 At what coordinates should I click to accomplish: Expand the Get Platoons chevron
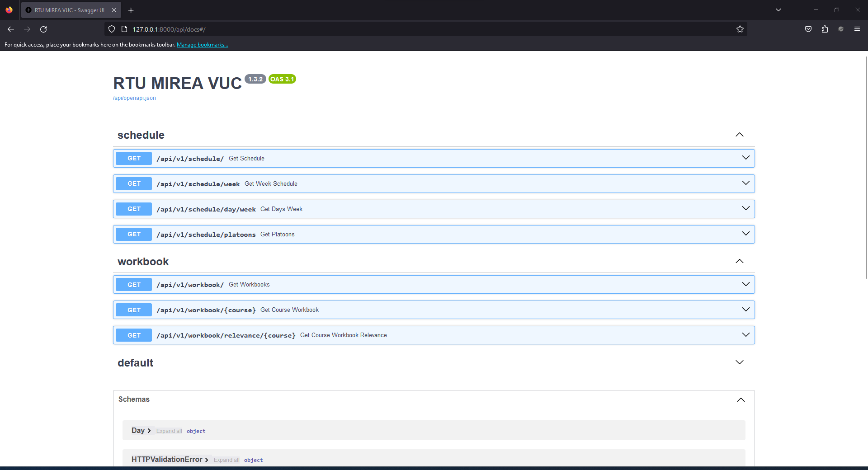pos(746,234)
